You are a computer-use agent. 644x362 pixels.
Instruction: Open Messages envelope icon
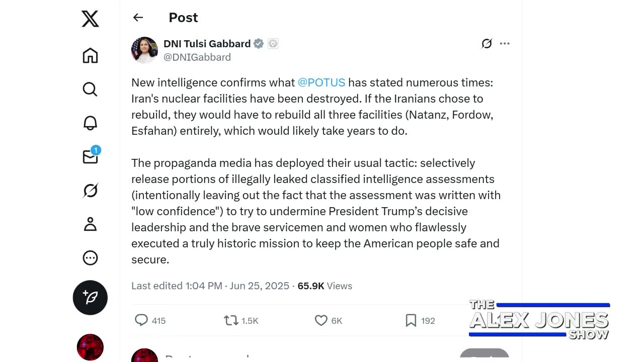(x=91, y=156)
